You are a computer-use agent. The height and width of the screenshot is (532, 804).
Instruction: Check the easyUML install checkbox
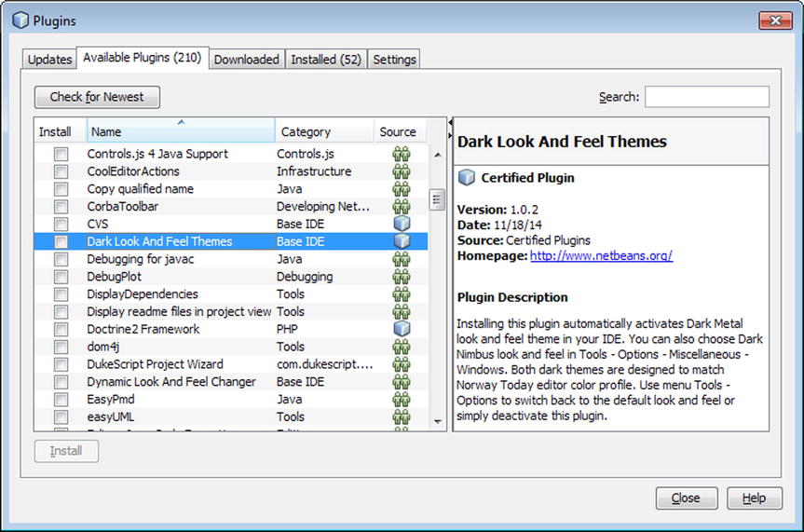[61, 416]
